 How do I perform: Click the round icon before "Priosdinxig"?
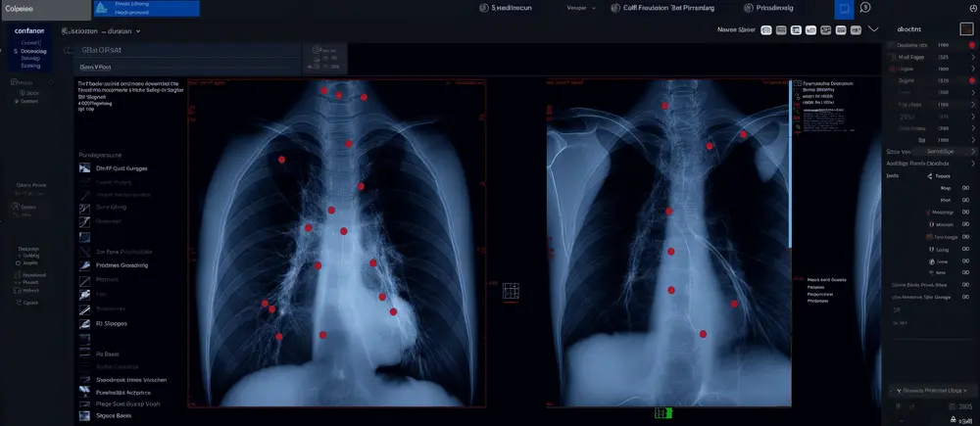[x=749, y=8]
